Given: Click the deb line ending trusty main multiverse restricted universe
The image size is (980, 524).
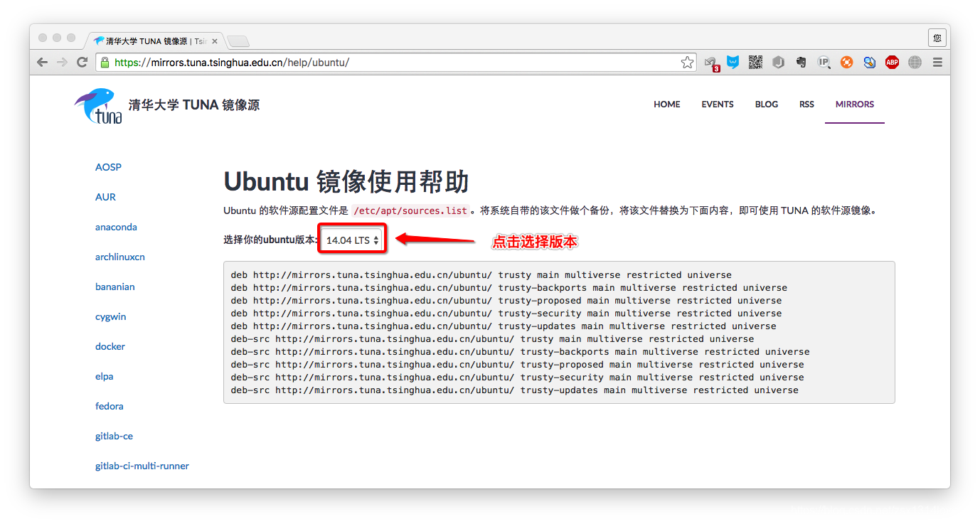Looking at the screenshot, I should click(481, 275).
